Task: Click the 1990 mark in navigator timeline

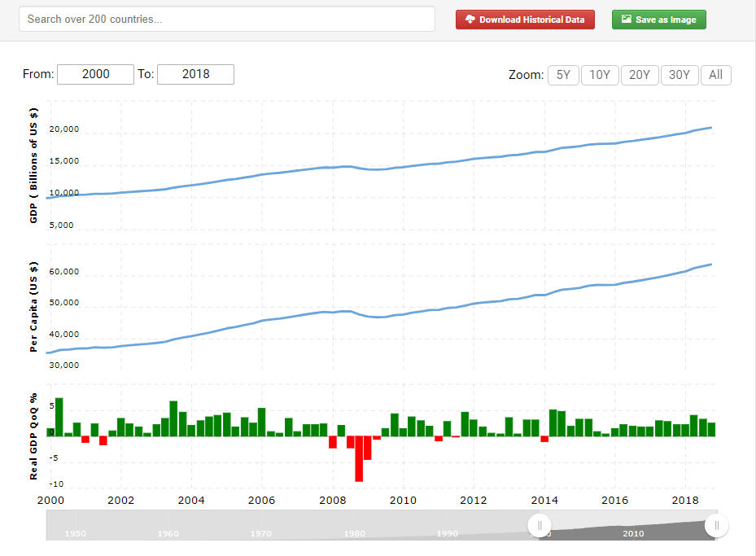Action: [447, 533]
